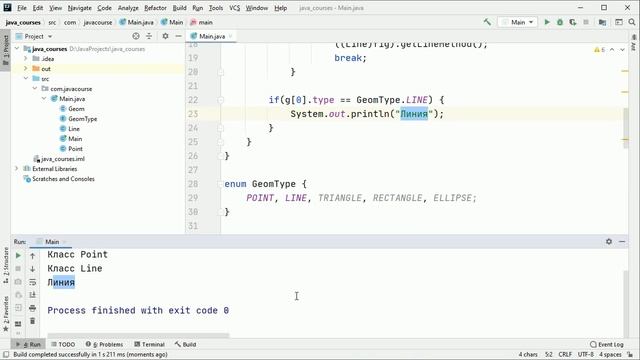The width and height of the screenshot is (640, 360).
Task: Open Project Structure icon in toolbar
Action: (x=602, y=22)
